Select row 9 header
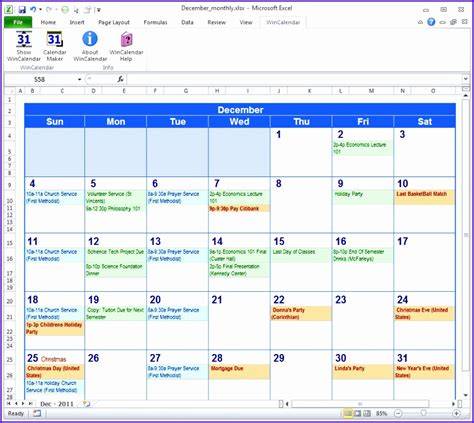This screenshot has width=474, height=423. pyautogui.click(x=10, y=185)
